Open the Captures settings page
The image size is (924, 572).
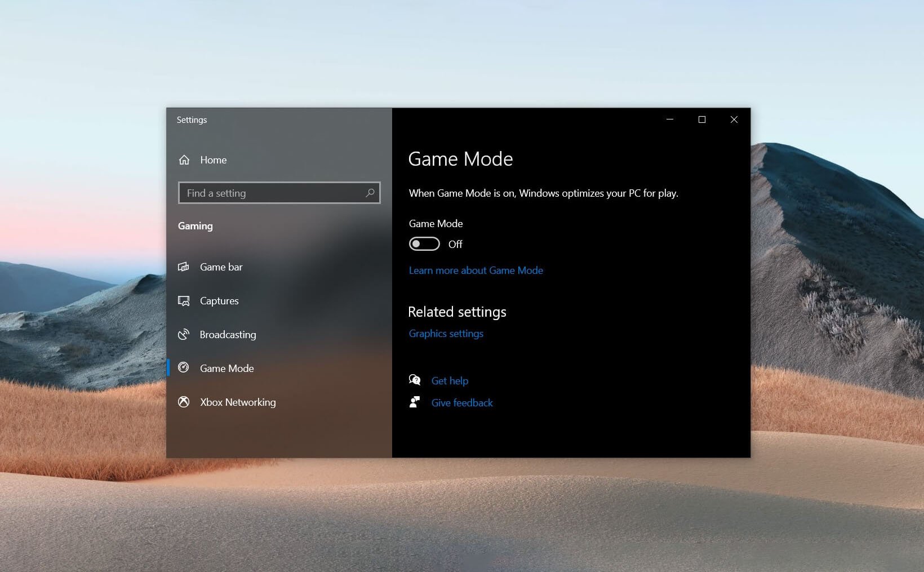click(219, 301)
